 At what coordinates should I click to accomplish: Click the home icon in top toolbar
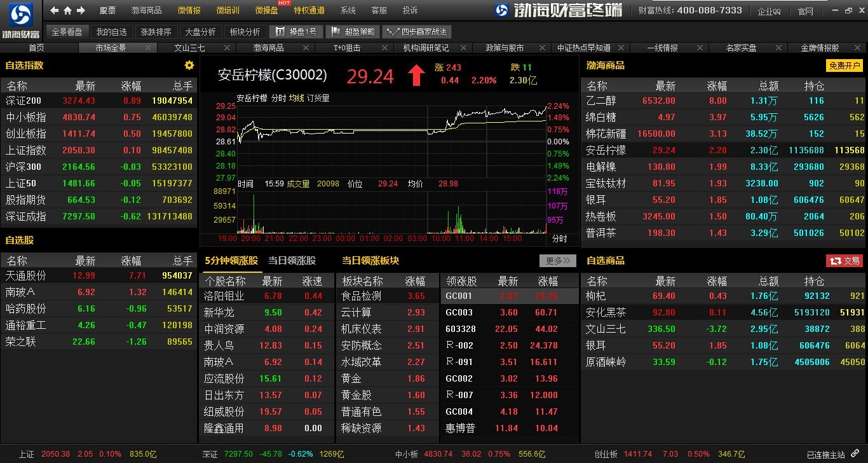68,11
